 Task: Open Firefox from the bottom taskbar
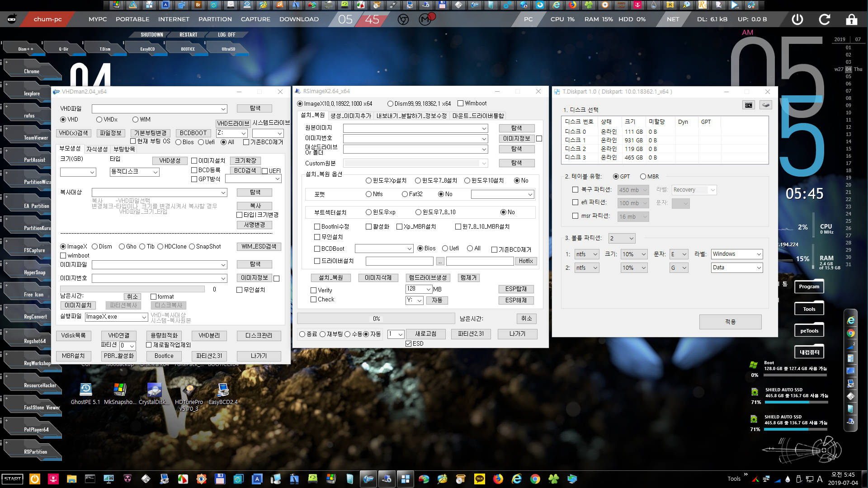click(x=498, y=479)
